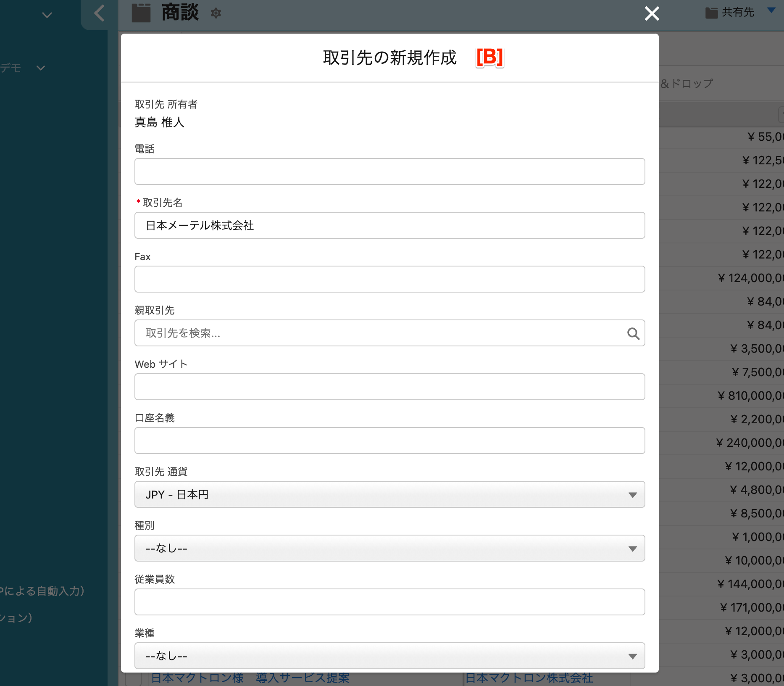
Task: Expand the top-left sidebar chevron
Action: coord(47,15)
